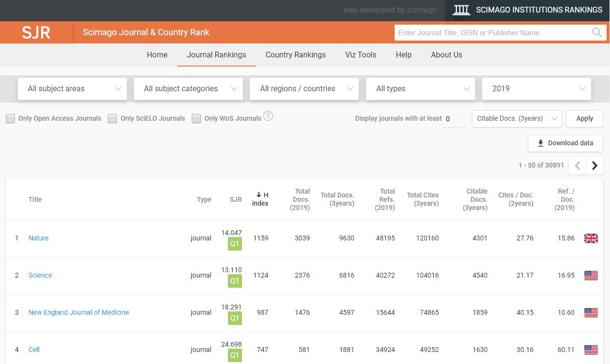610x364 pixels.
Task: Select the Journal Rankings tab
Action: click(216, 55)
